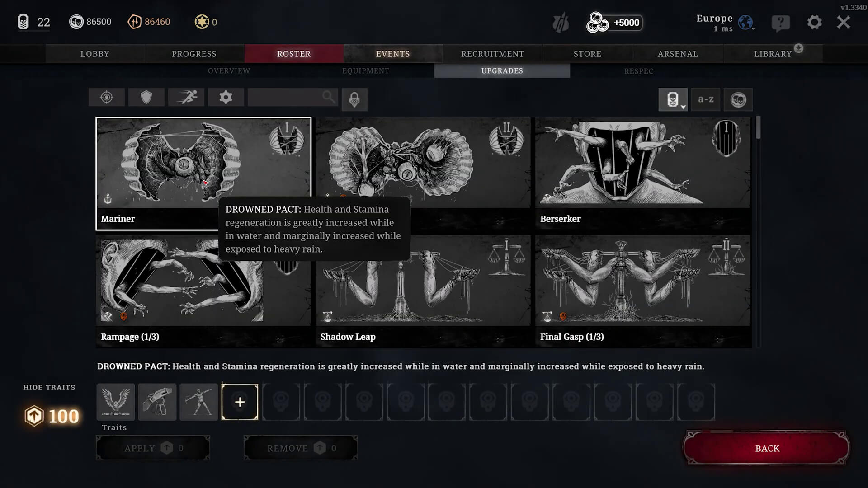This screenshot has width=868, height=488.
Task: Select the empty plus trait slot
Action: [240, 402]
